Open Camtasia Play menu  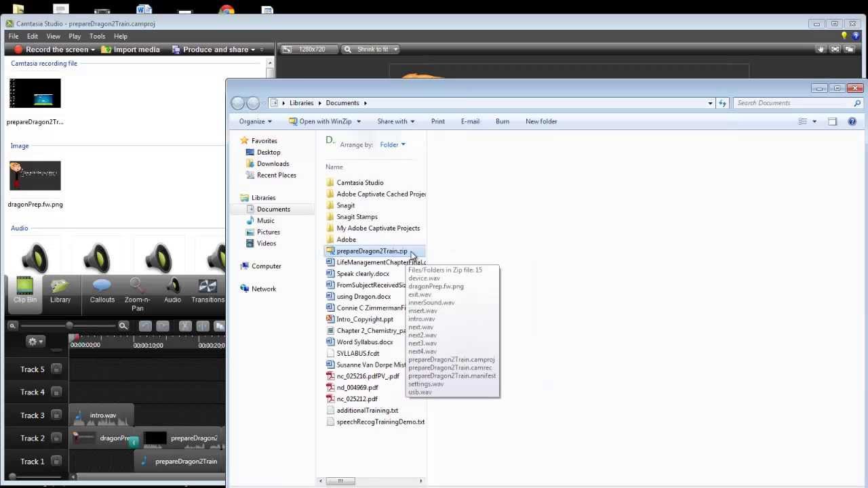point(75,36)
